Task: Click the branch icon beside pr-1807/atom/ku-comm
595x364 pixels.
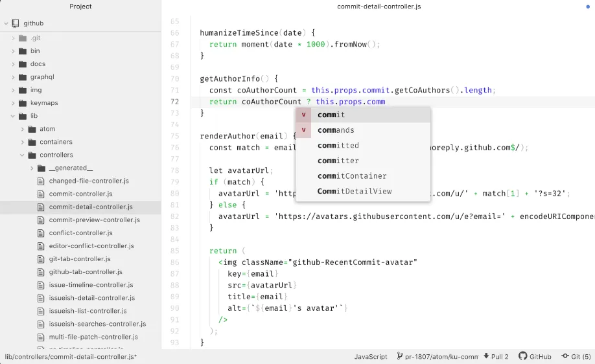Action: point(399,356)
